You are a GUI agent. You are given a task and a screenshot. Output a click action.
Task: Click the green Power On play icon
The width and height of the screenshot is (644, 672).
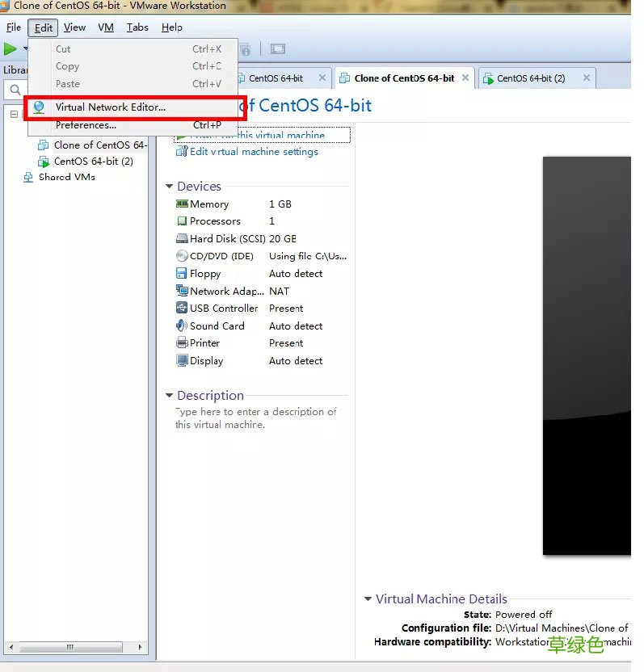click(10, 48)
